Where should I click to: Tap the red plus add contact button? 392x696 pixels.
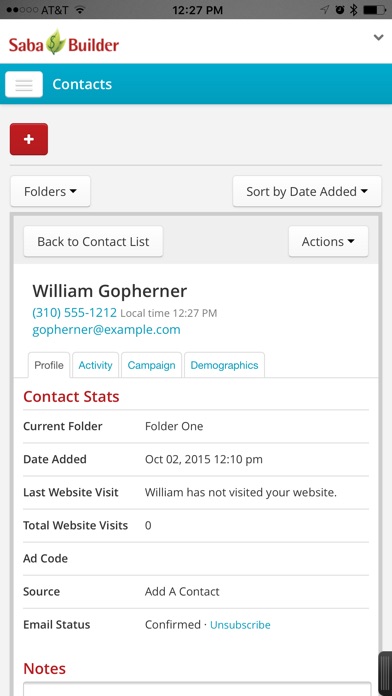coord(29,139)
